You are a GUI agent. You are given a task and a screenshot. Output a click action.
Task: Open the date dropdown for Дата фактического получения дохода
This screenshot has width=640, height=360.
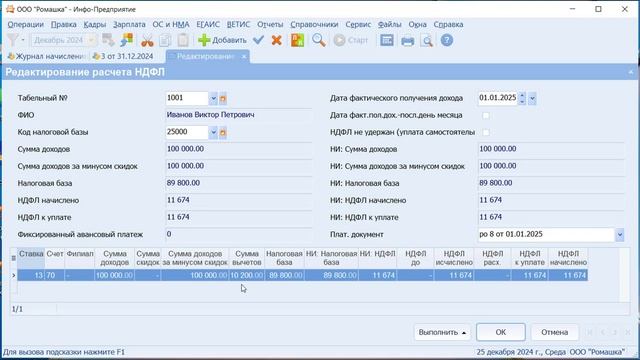click(x=532, y=98)
